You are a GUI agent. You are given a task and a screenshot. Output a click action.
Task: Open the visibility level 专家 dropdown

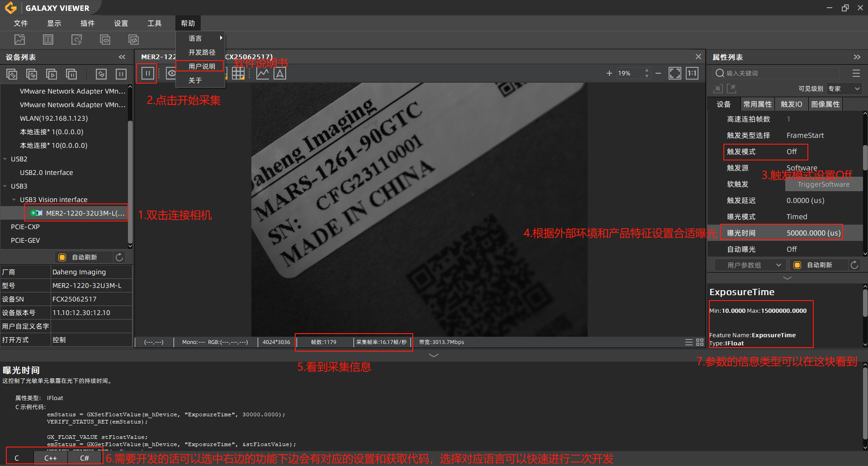click(x=844, y=89)
